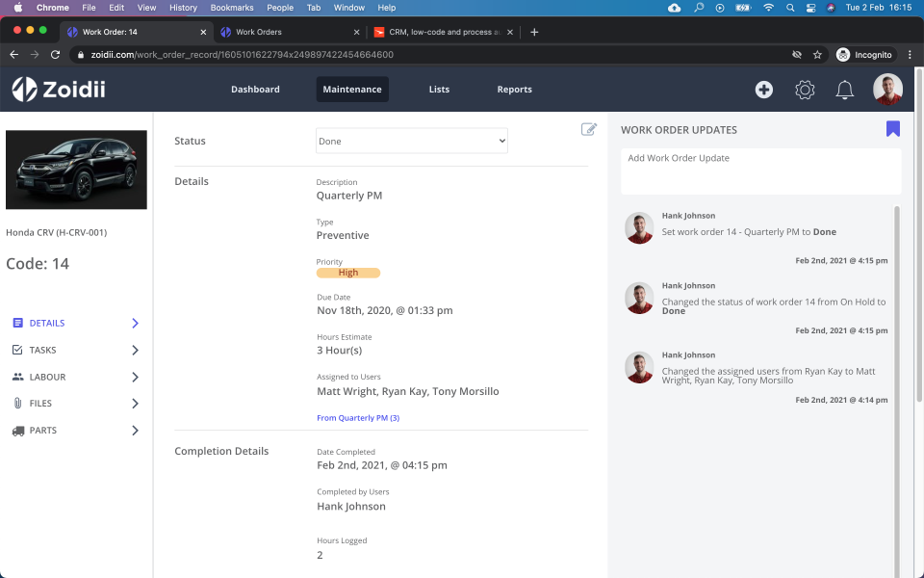Screen dimensions: 924x578
Task: Click the edit pencil icon beside Status
Action: (588, 129)
